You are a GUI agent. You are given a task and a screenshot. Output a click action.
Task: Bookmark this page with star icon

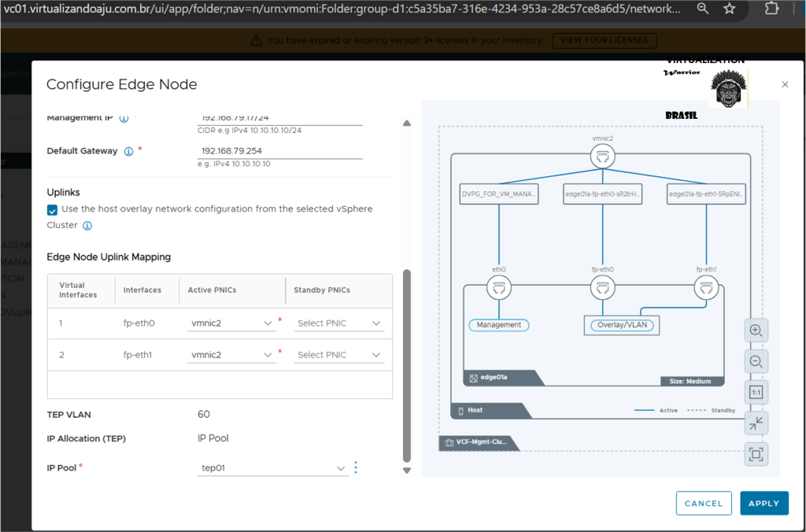tap(730, 9)
